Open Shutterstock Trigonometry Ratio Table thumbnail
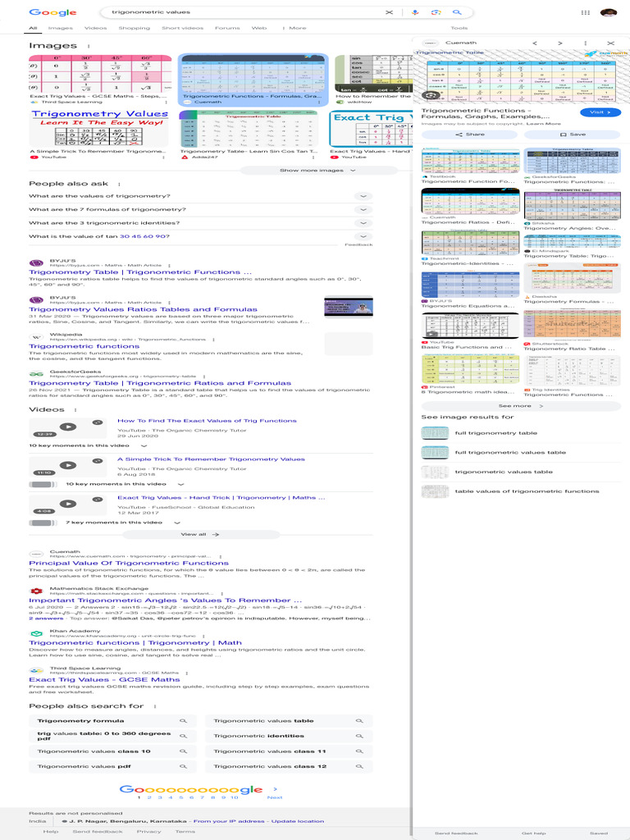 pyautogui.click(x=572, y=326)
